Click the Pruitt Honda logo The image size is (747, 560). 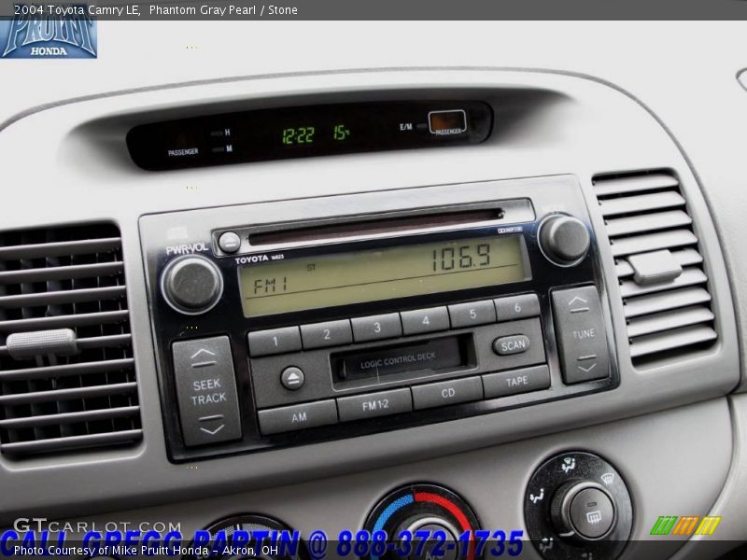click(47, 37)
